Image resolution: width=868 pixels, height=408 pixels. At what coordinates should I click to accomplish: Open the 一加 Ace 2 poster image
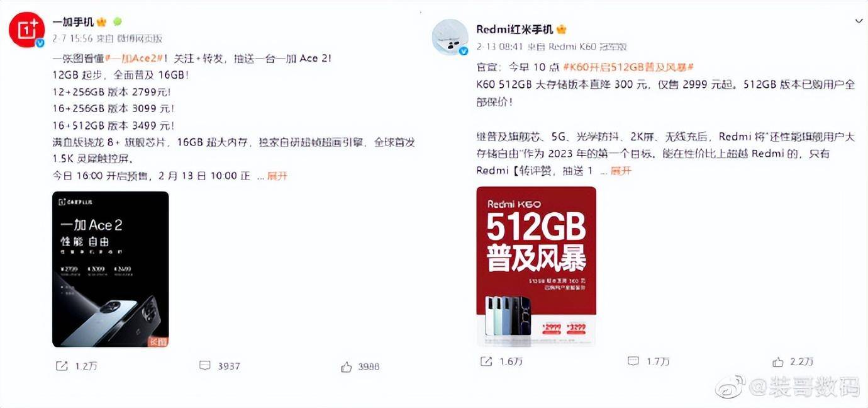[x=110, y=269]
